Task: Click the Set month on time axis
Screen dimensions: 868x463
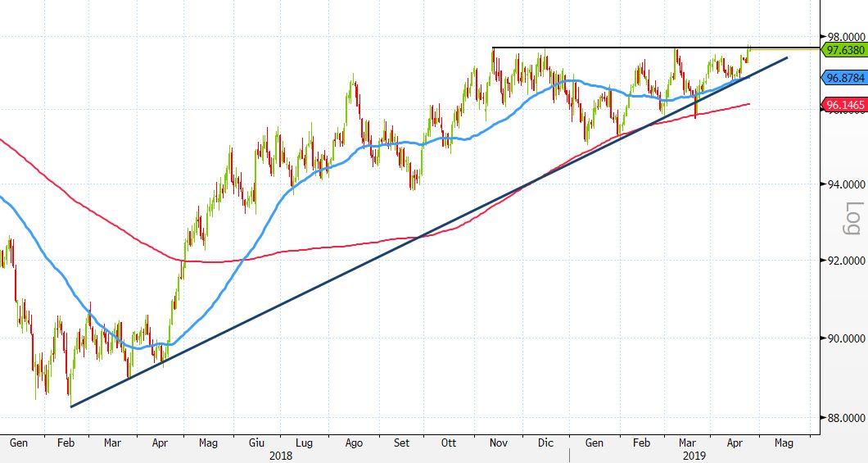Action: pos(401,443)
